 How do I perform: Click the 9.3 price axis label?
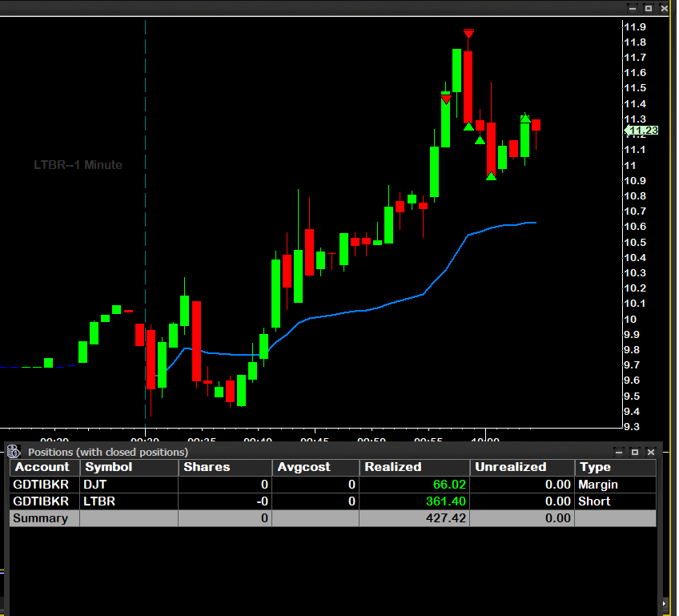tap(632, 427)
